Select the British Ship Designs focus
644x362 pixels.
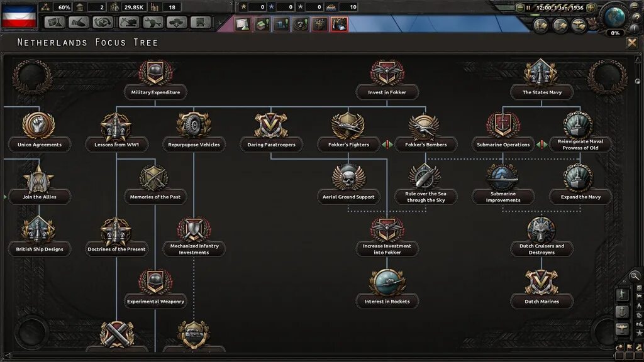pos(40,236)
